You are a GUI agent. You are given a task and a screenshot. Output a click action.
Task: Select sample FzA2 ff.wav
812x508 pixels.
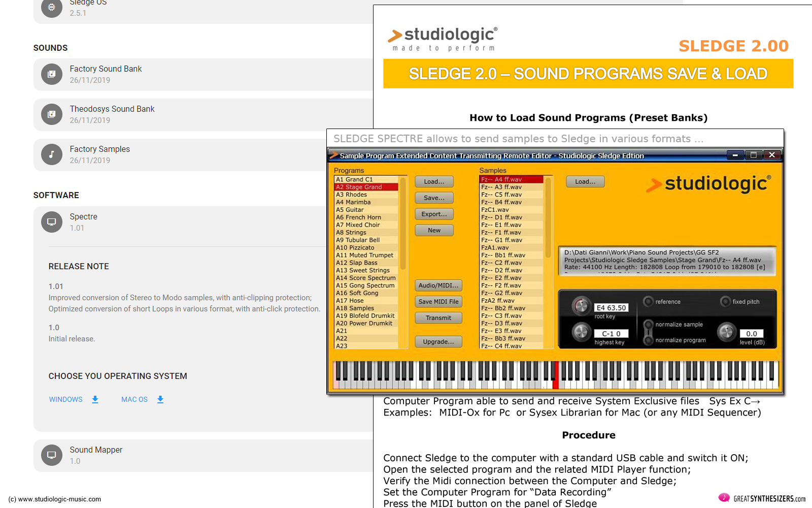[512, 301]
